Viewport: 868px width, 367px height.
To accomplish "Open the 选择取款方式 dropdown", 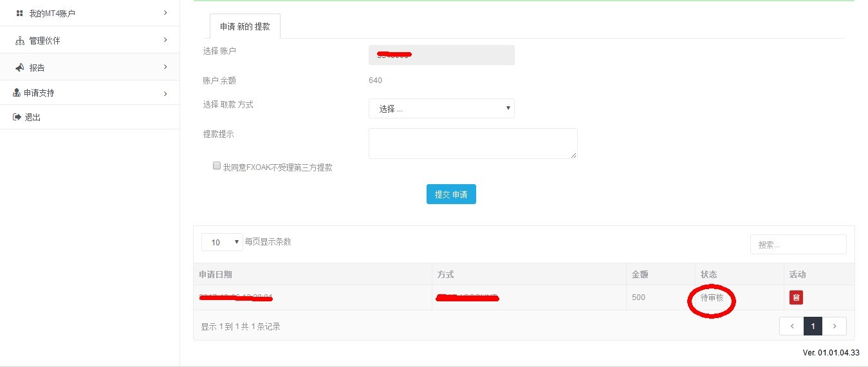I will click(x=441, y=109).
